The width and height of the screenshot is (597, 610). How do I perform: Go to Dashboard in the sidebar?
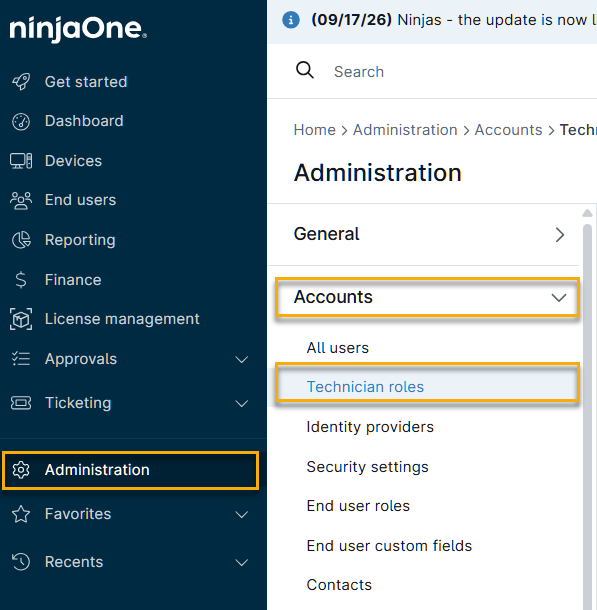point(84,121)
